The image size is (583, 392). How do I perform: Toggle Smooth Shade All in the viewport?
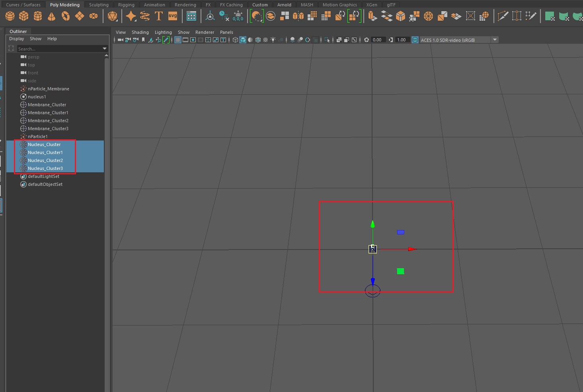pyautogui.click(x=243, y=40)
